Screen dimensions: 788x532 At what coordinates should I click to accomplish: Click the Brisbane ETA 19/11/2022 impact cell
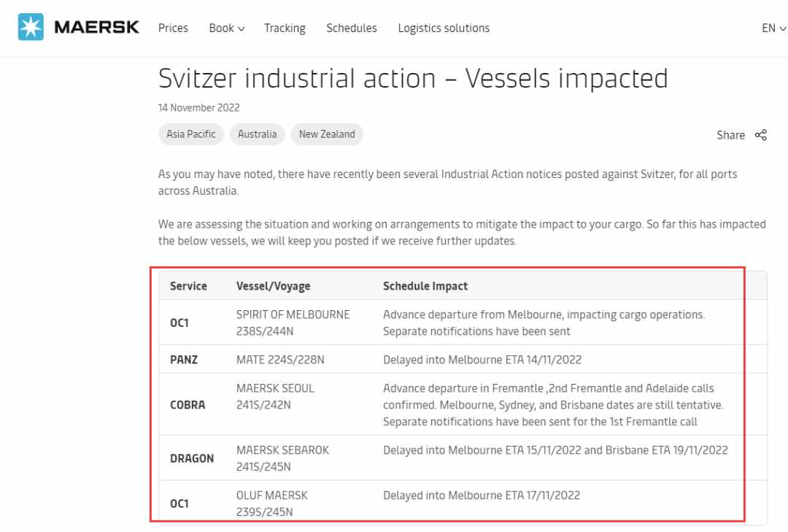(x=555, y=450)
